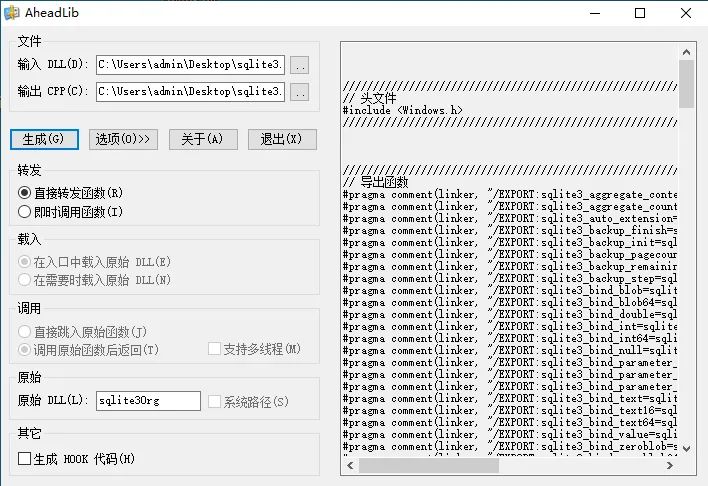Click the // 头文件 comment line

(x=369, y=98)
